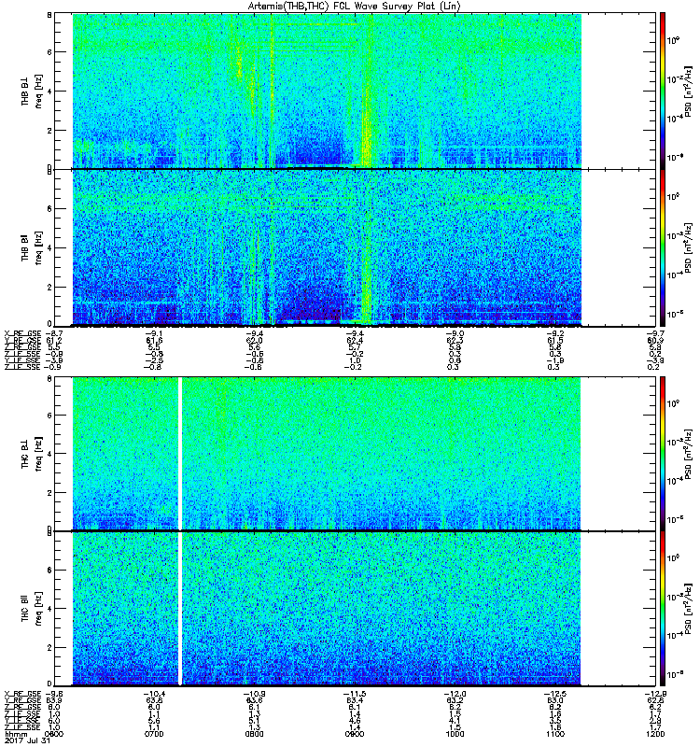Click the 'THC B⊥ freq [Hz]' axis label

(32, 454)
